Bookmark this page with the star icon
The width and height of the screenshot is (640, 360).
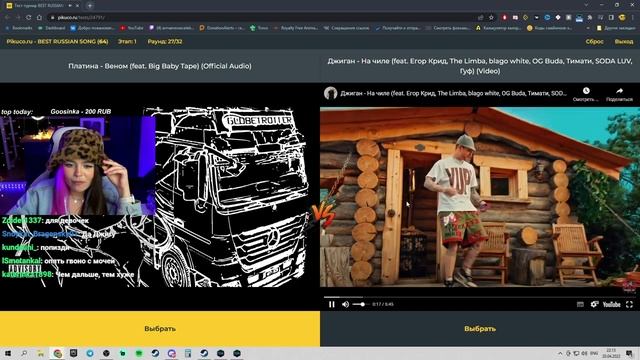[x=491, y=18]
